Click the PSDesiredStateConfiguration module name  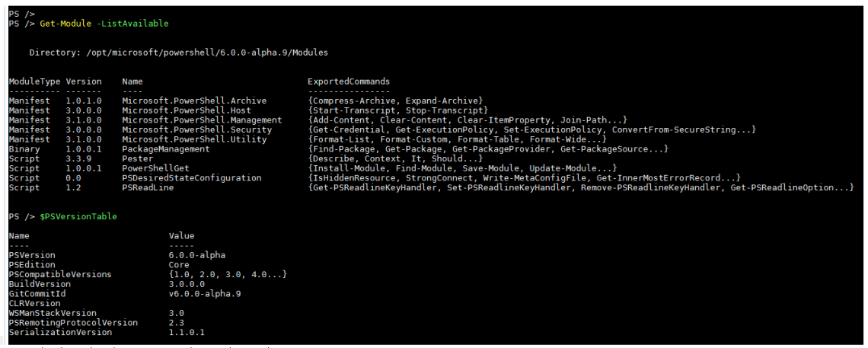pyautogui.click(x=192, y=178)
